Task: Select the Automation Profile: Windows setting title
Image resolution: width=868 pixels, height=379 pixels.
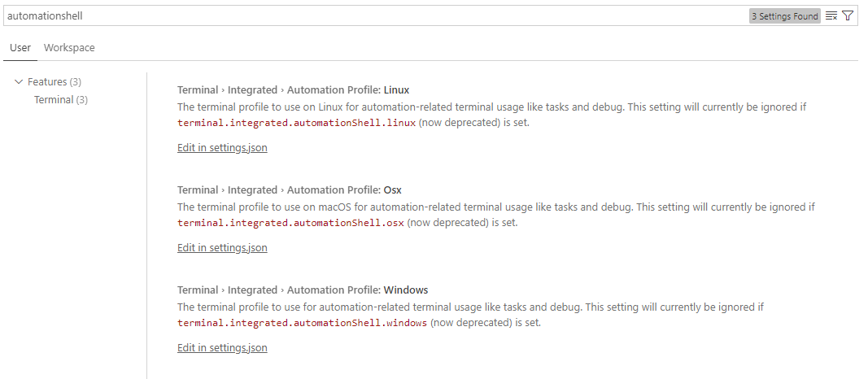Action: (x=303, y=290)
